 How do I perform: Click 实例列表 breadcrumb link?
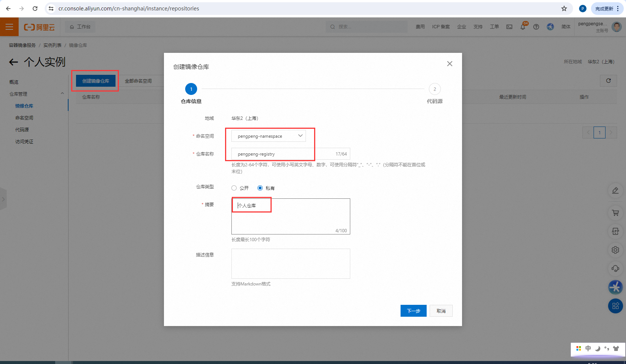click(53, 45)
